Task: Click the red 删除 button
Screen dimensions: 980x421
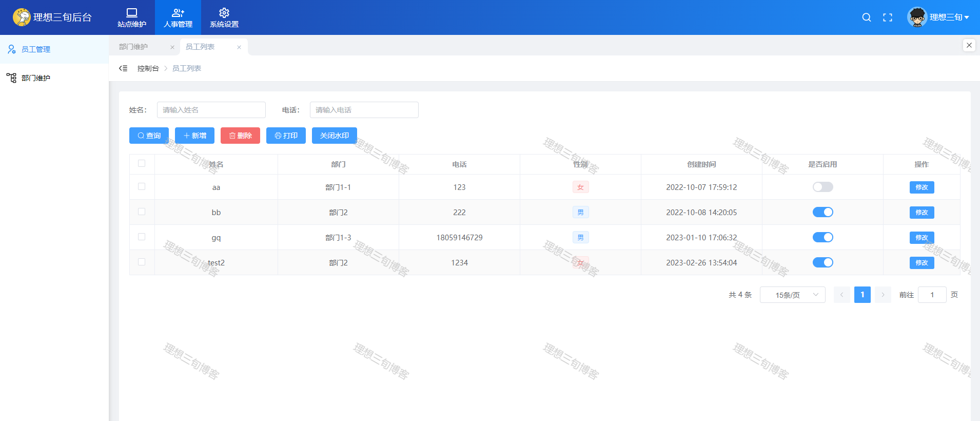Action: point(240,136)
